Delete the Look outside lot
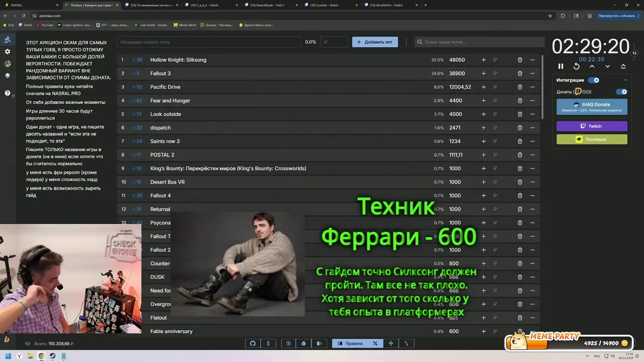The image size is (644, 362). [x=520, y=114]
